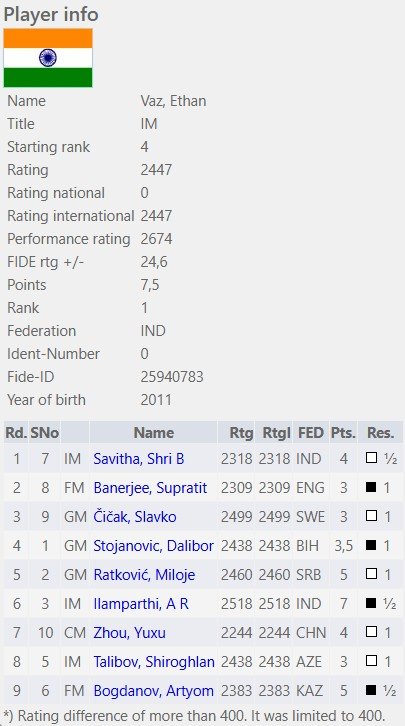The width and height of the screenshot is (405, 726).
Task: Open player Banerjee, Supratit
Action: (x=150, y=488)
